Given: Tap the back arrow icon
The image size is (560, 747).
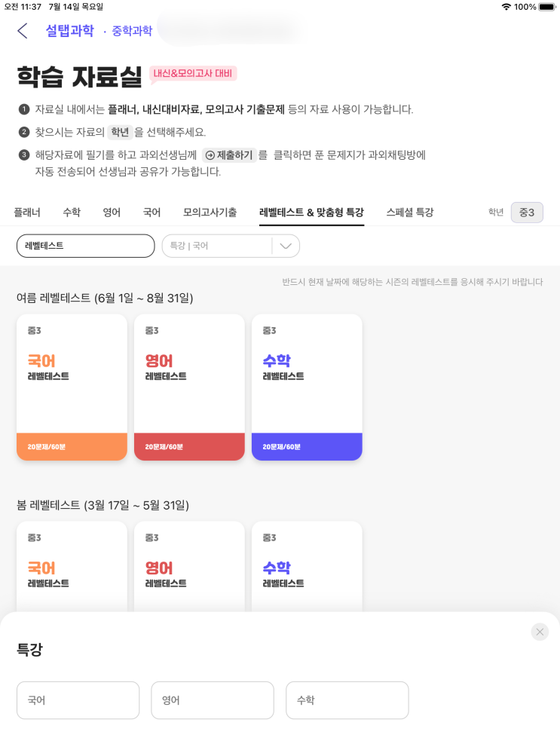Looking at the screenshot, I should [23, 31].
